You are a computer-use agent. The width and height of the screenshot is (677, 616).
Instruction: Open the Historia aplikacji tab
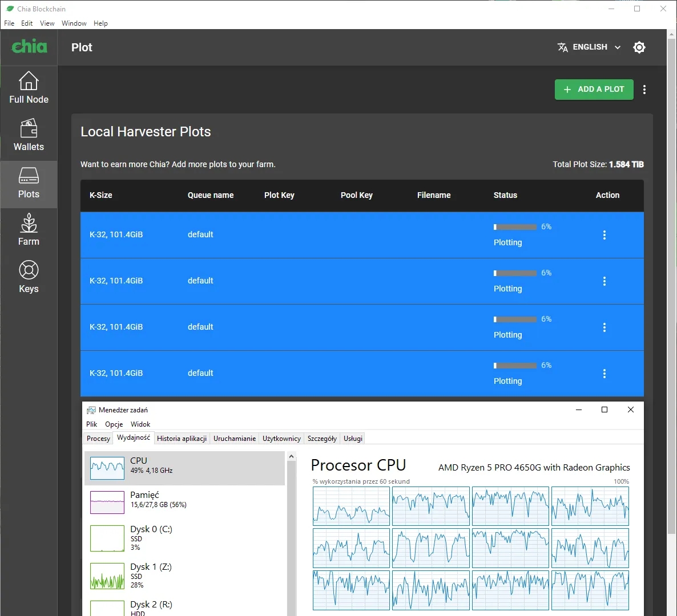pos(182,439)
